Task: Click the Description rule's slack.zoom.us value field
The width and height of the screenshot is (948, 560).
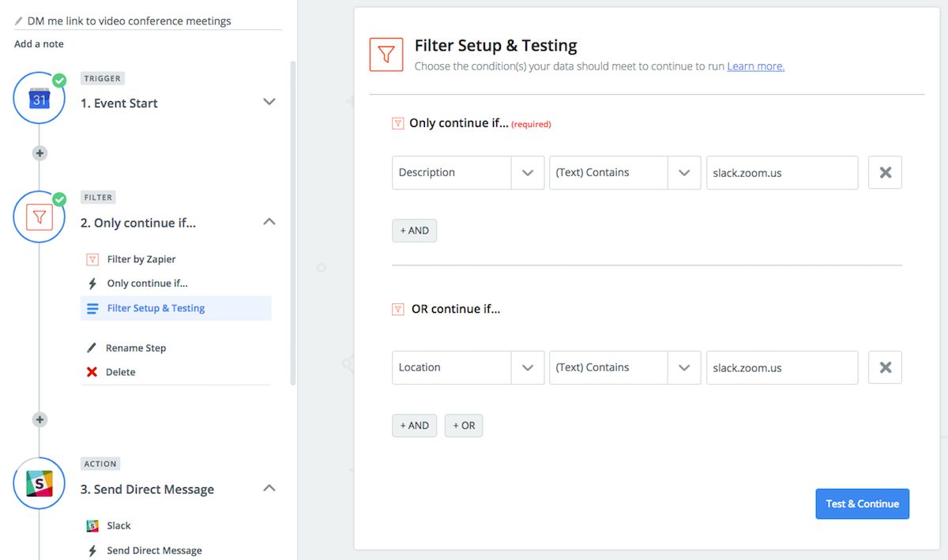Action: [781, 172]
